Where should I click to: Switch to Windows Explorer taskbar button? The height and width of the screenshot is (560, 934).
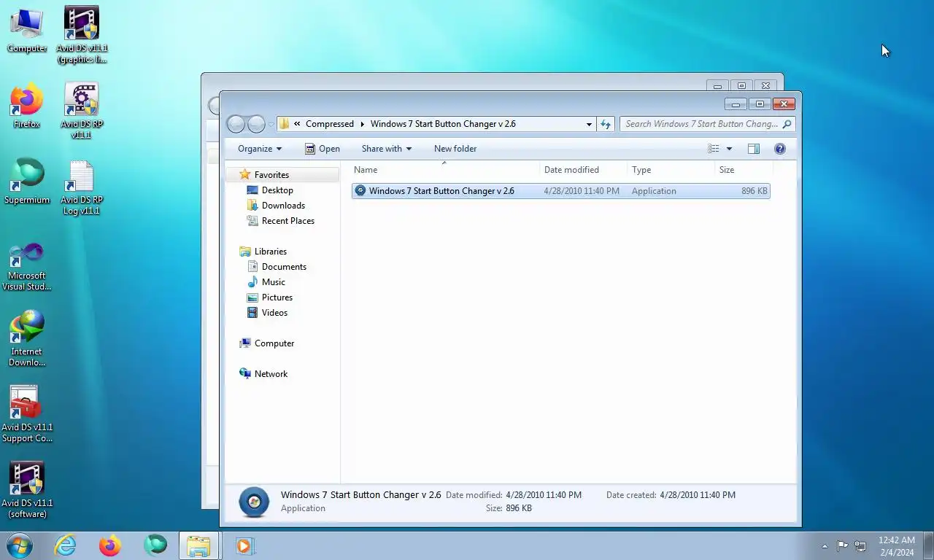click(199, 545)
